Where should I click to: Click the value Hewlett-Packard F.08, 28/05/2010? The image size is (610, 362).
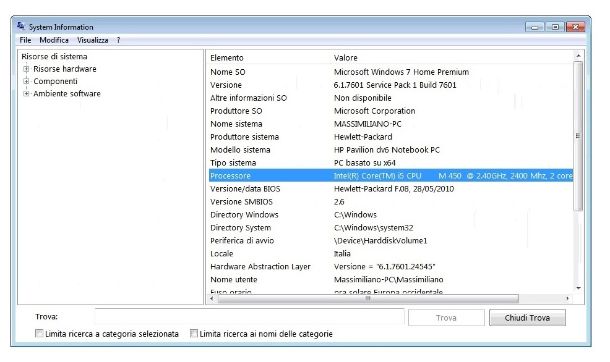click(x=394, y=189)
